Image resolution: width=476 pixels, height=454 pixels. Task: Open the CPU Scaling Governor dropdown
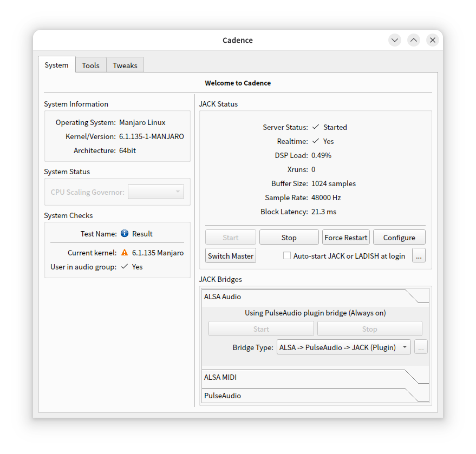156,192
